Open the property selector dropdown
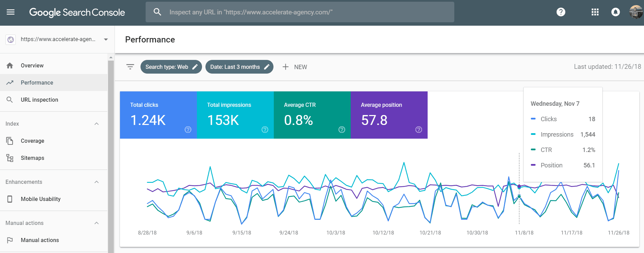The width and height of the screenshot is (644, 253). [106, 39]
